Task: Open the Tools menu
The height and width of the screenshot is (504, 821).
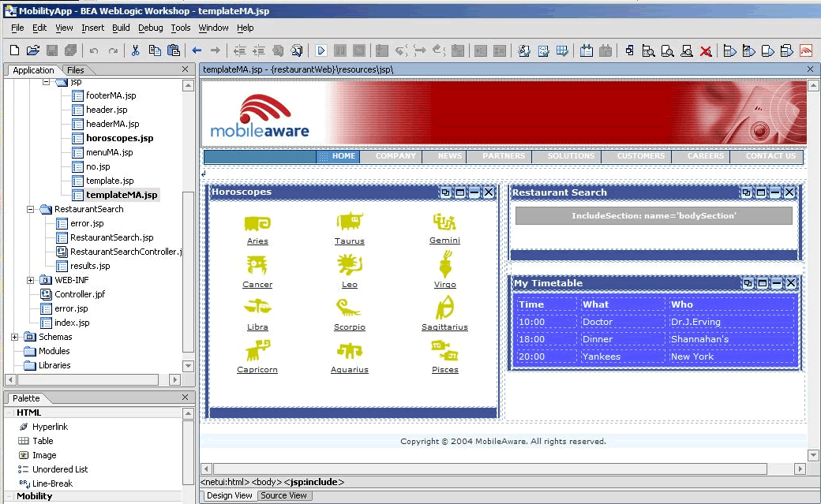Action: tap(181, 28)
